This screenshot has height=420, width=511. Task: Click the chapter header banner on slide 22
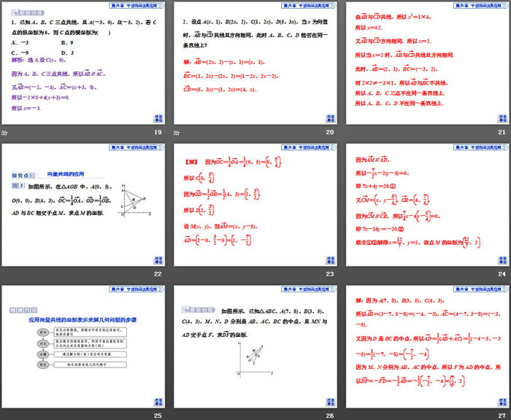(137, 147)
